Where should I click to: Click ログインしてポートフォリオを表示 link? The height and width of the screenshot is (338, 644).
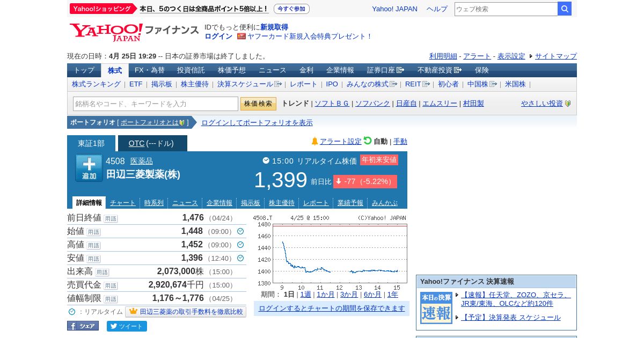257,122
